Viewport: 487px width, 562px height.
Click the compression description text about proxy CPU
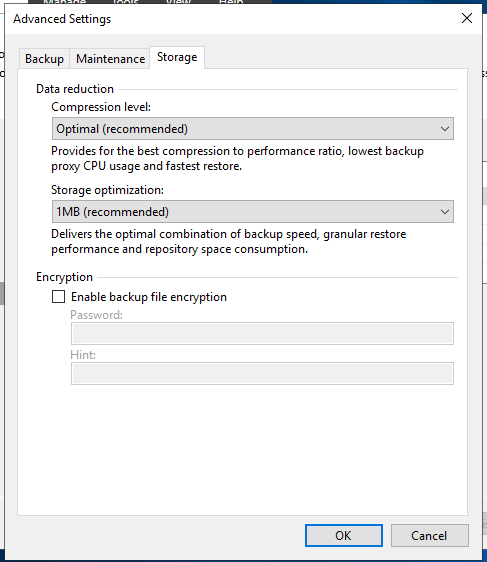(x=237, y=158)
